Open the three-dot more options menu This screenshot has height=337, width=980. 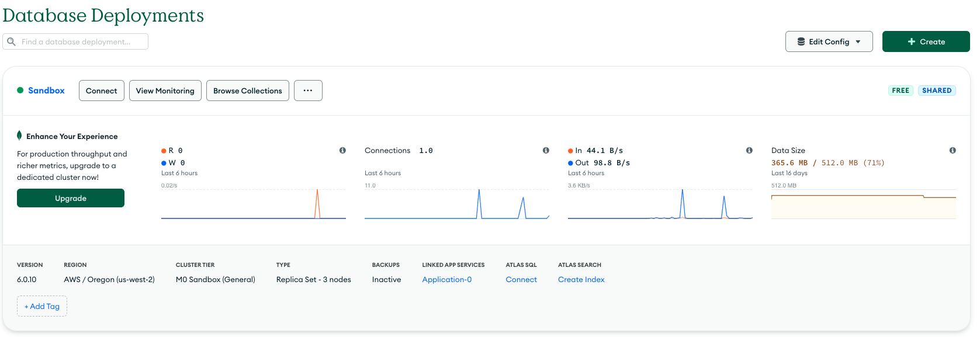pos(308,91)
